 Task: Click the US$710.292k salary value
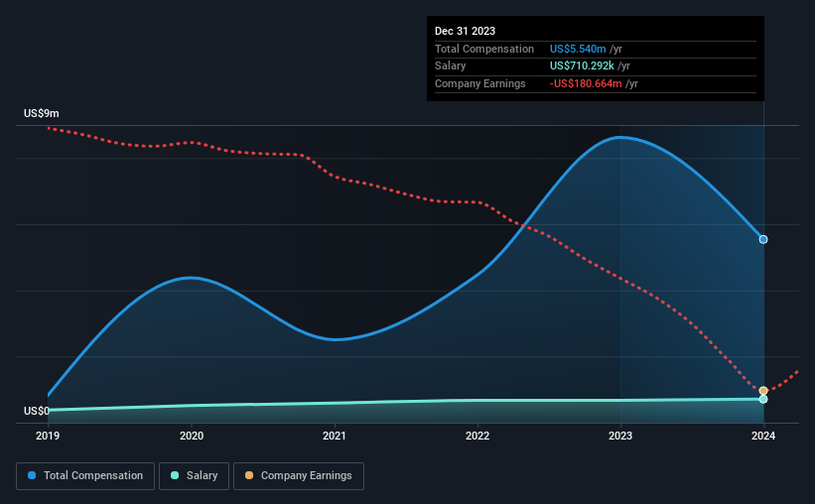pos(582,66)
